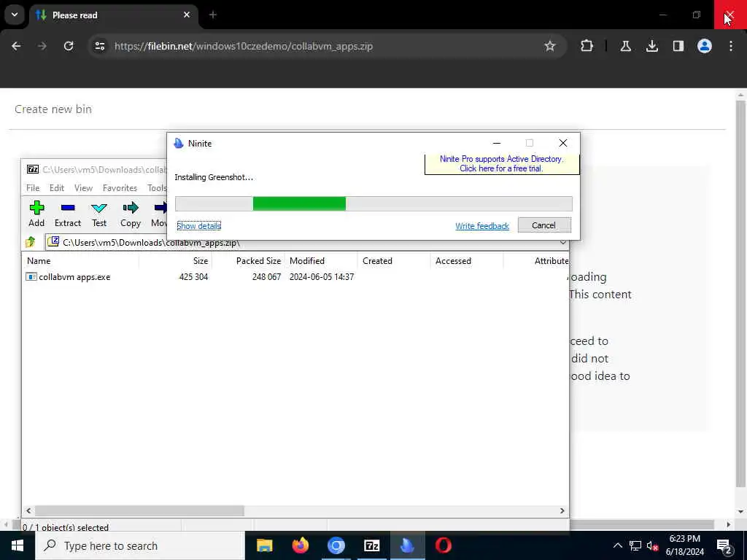Image resolution: width=747 pixels, height=560 pixels.
Task: Close the 'Please read' tab
Action: [x=187, y=15]
